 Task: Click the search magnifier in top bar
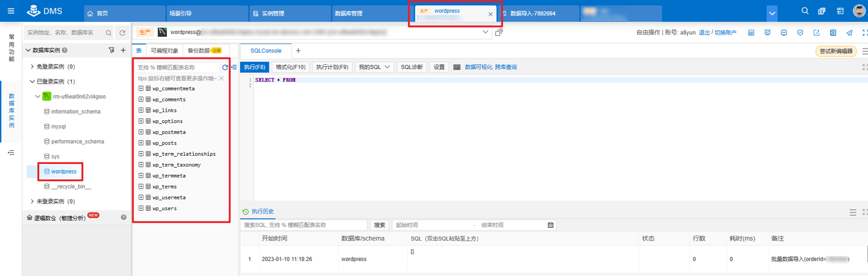point(805,11)
